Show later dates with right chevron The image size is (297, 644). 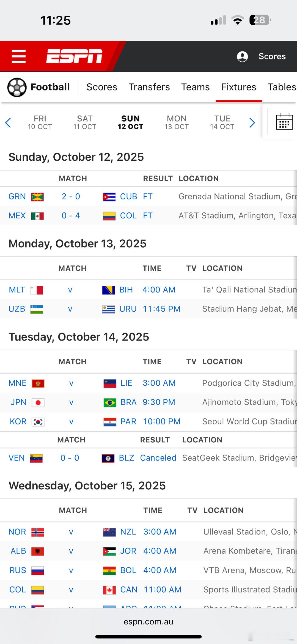pyautogui.click(x=252, y=123)
